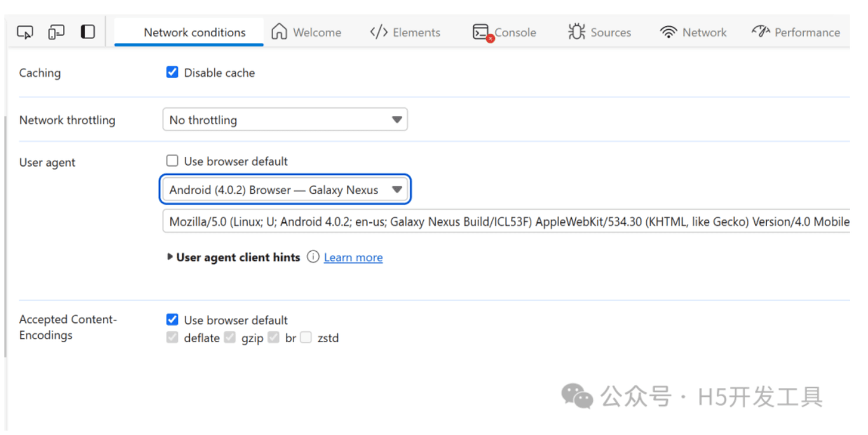This screenshot has height=435, width=868.
Task: Toggle the zstd encoding checkbox
Action: (x=306, y=338)
